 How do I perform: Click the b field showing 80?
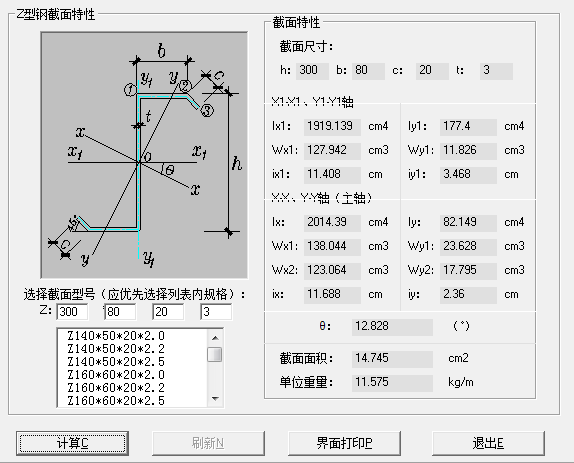[368, 71]
